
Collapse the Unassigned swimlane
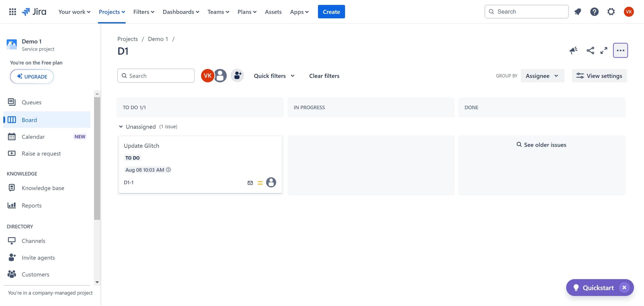(x=121, y=127)
